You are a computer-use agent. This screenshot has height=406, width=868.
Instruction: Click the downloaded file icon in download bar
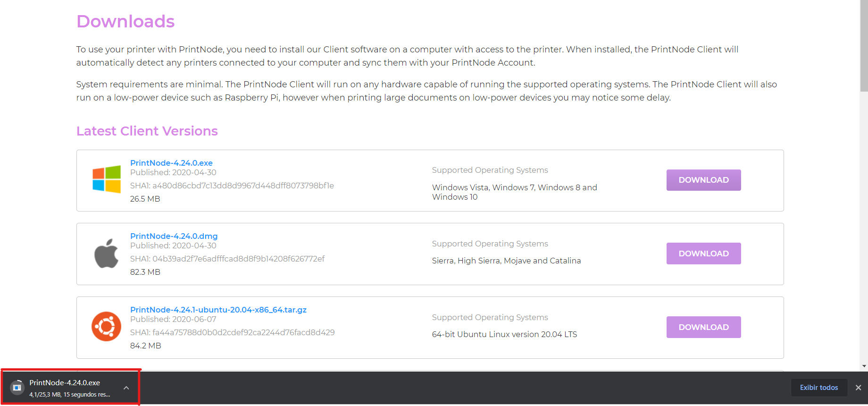click(17, 388)
